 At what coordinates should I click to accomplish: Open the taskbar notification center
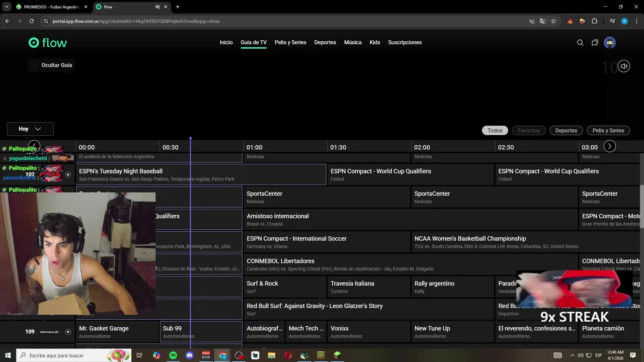[633, 355]
